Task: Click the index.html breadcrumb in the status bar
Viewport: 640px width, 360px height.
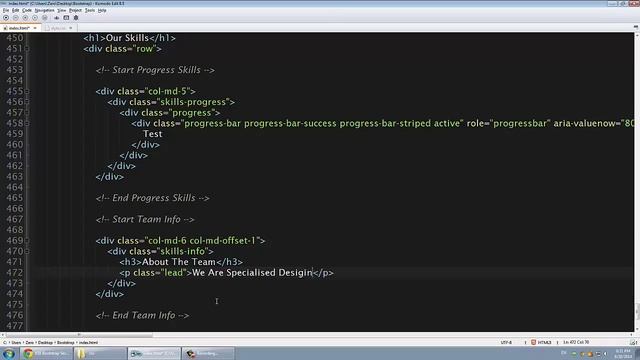Action: point(88,342)
